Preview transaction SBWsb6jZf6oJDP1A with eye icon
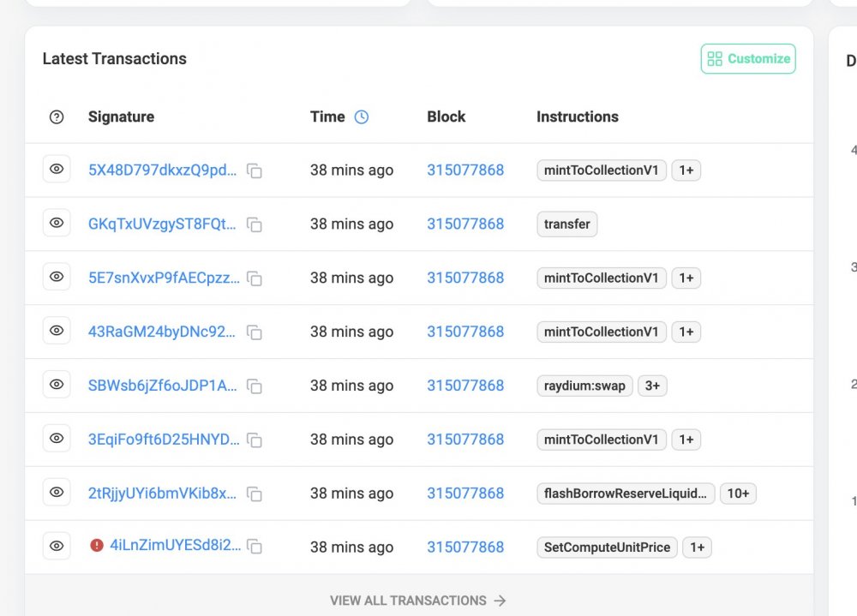 (x=57, y=384)
